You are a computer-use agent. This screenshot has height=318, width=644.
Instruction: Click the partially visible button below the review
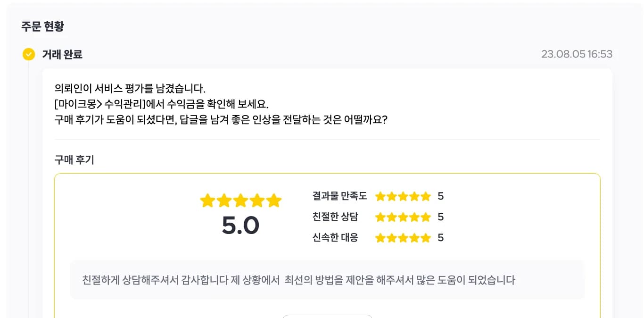328,316
